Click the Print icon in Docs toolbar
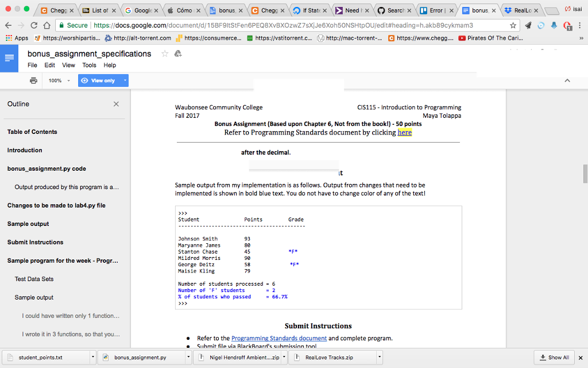This screenshot has height=368, width=588. [x=33, y=80]
